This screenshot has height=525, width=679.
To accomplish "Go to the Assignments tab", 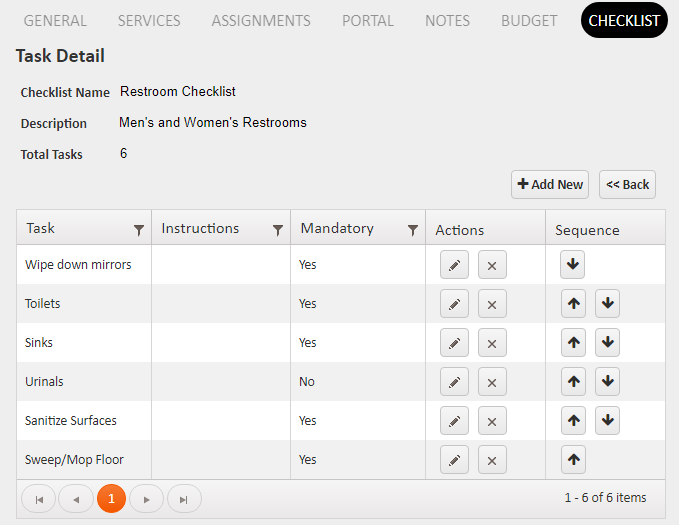I will point(261,20).
